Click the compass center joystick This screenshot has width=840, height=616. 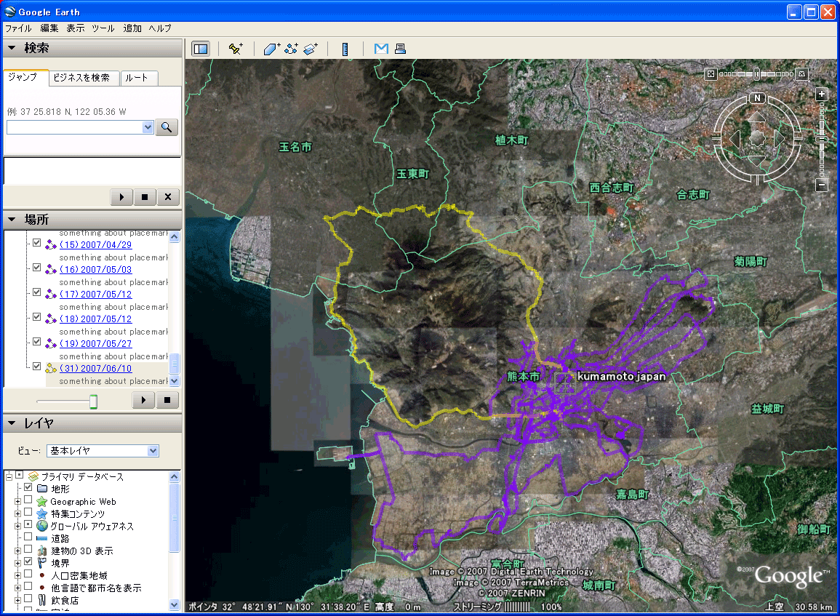pyautogui.click(x=757, y=139)
